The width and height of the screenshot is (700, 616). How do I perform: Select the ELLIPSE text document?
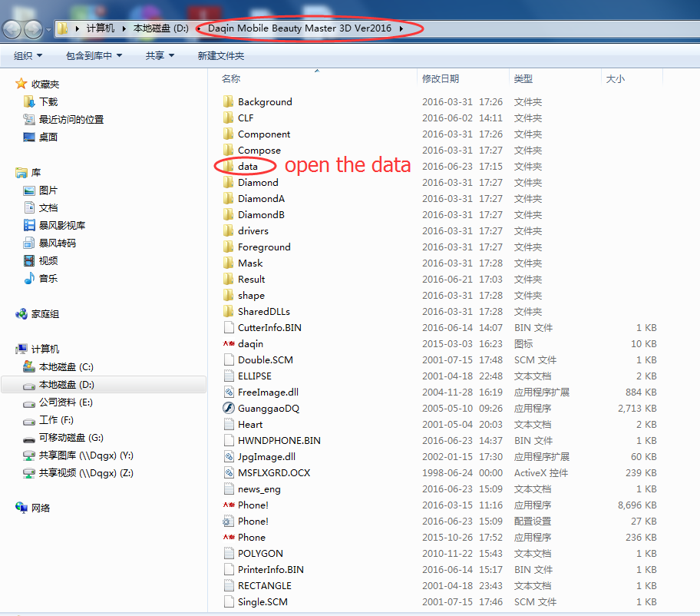coord(255,376)
